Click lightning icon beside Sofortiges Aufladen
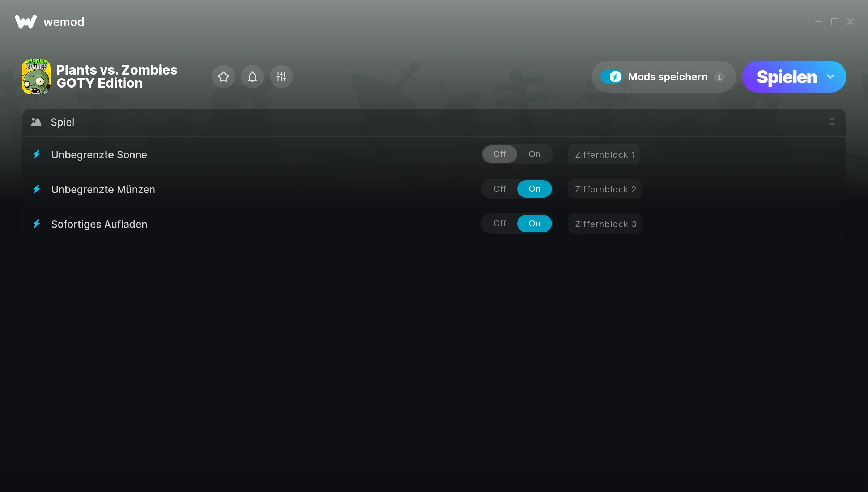 [x=37, y=224]
